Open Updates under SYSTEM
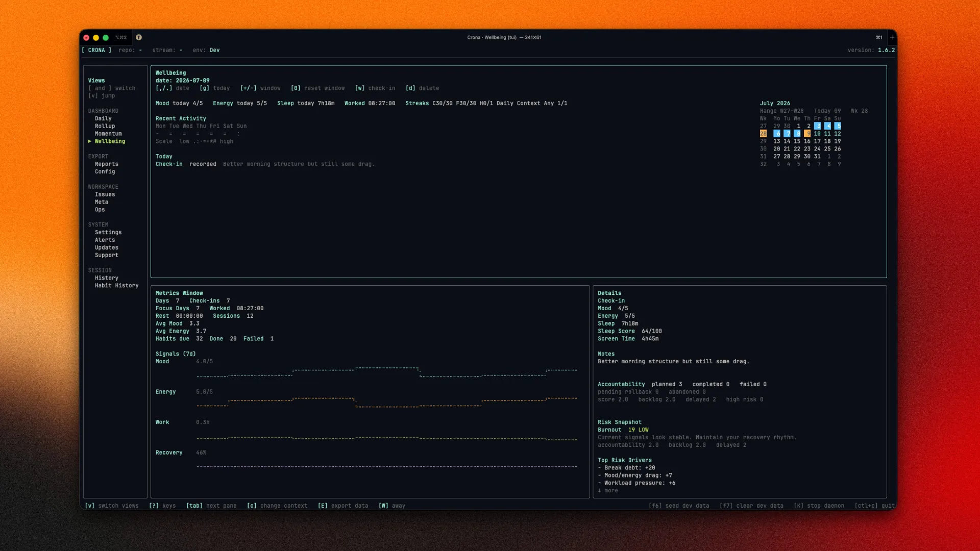The height and width of the screenshot is (551, 980). [x=106, y=248]
